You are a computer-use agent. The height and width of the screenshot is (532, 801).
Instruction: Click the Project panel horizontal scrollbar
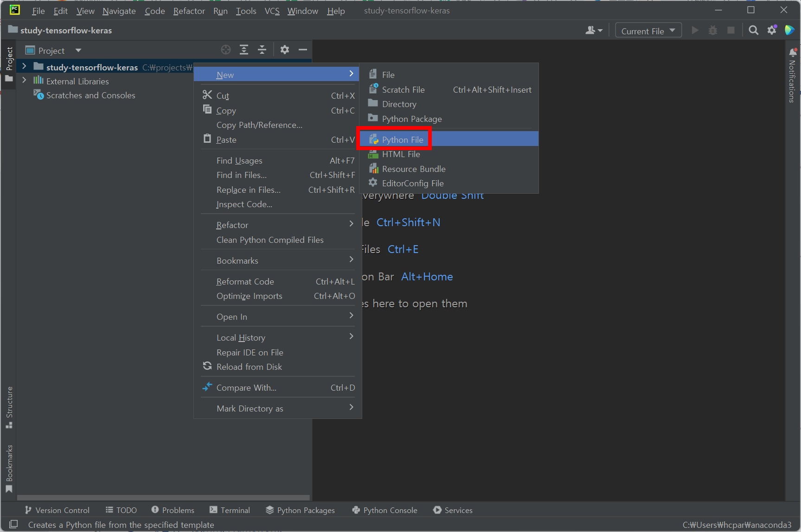pos(163,497)
